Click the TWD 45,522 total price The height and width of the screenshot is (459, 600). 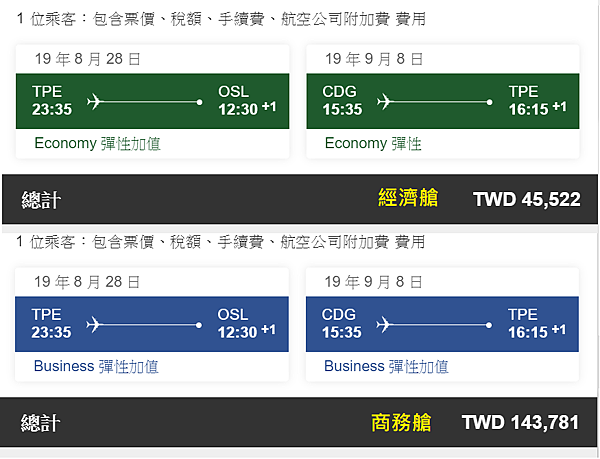pos(526,199)
